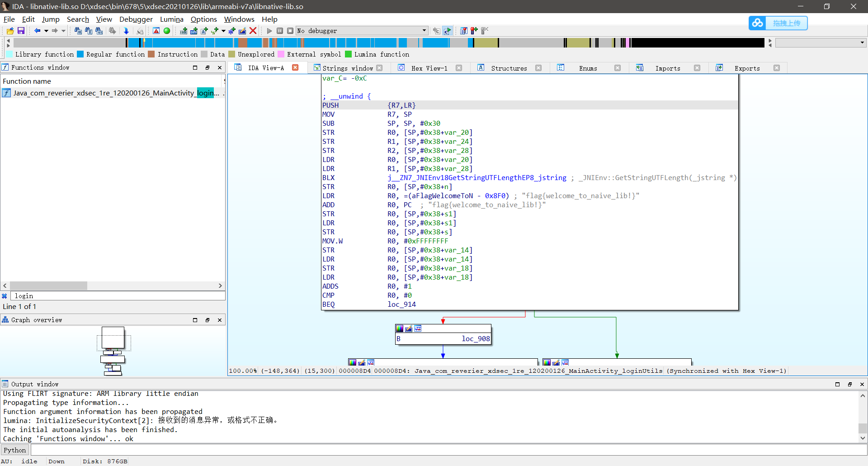Open the Debugger menu
868x466 pixels.
pos(136,19)
